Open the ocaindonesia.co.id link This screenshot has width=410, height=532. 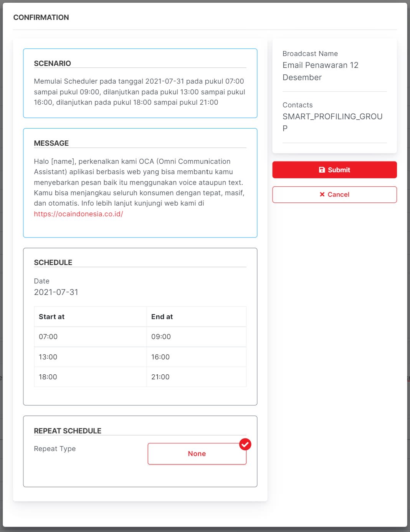78,214
